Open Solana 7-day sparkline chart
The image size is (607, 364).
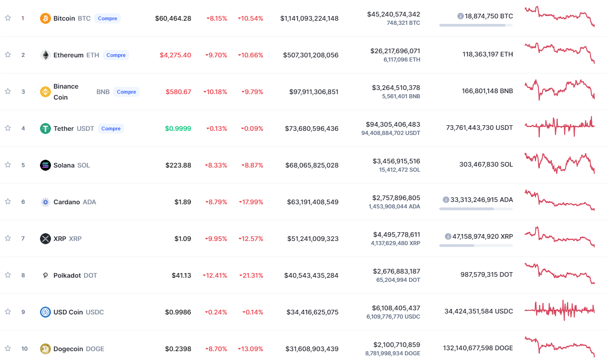[560, 163]
